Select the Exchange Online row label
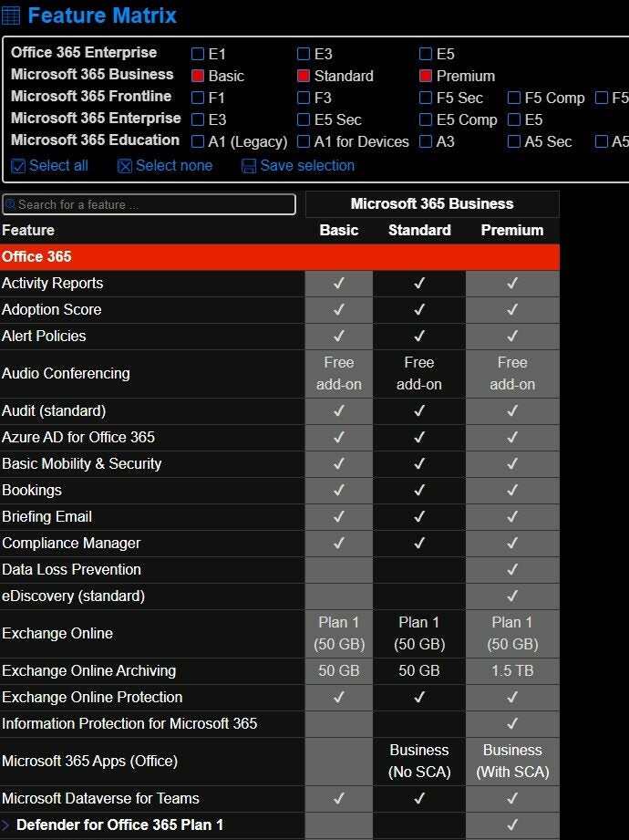Image resolution: width=629 pixels, height=840 pixels. (57, 633)
